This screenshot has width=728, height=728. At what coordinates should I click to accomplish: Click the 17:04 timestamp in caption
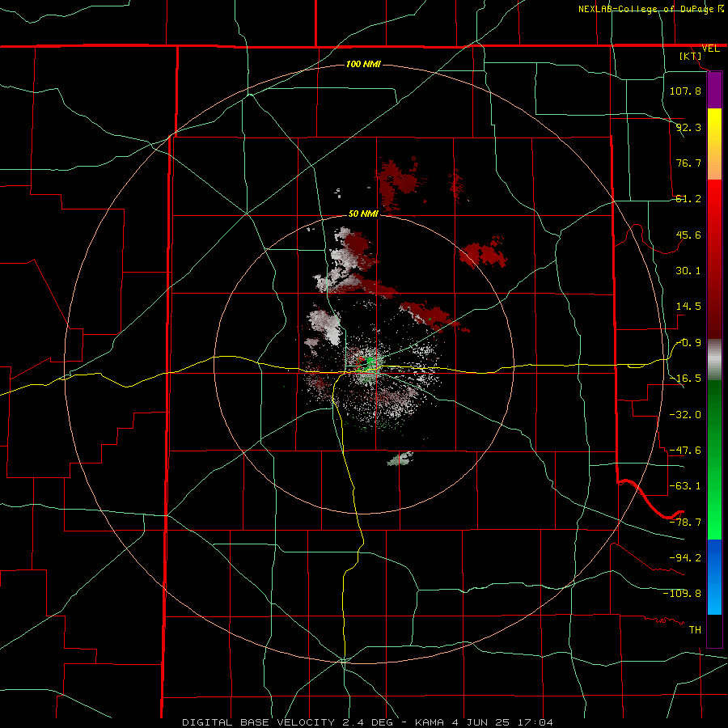(537, 722)
